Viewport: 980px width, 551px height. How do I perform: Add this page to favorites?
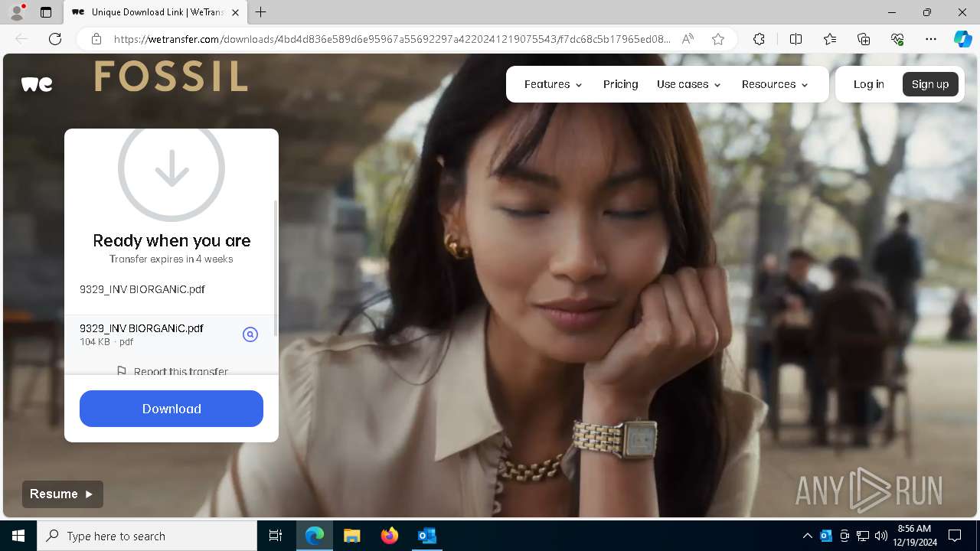718,39
